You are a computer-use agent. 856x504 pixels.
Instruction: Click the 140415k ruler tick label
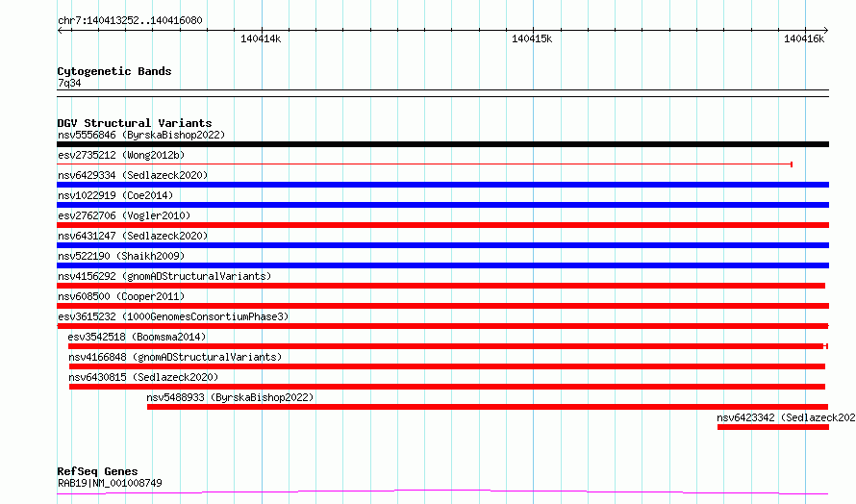[532, 38]
